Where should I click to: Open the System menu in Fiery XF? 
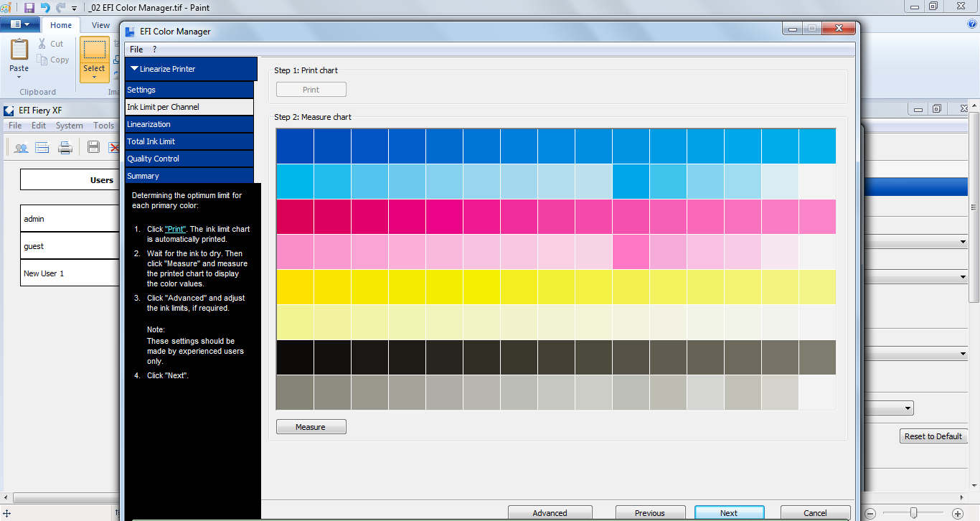click(x=69, y=125)
